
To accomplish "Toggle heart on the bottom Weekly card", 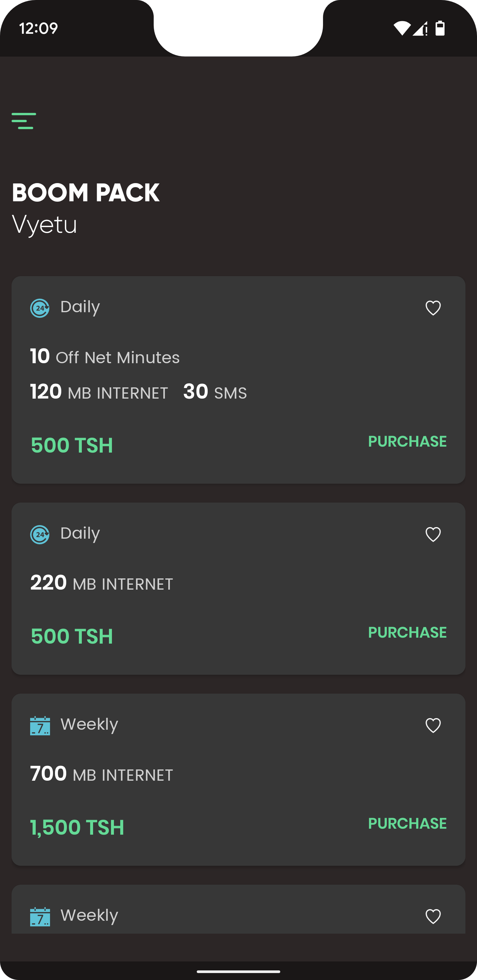I will [433, 916].
